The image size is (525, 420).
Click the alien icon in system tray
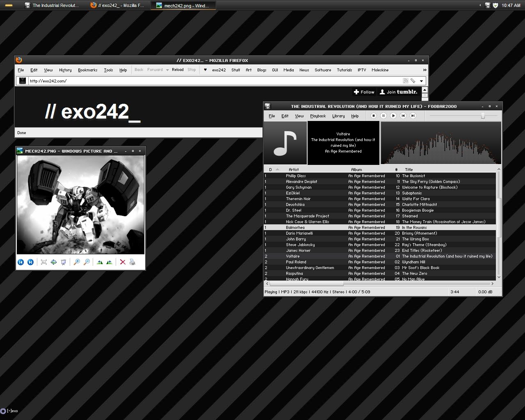[x=488, y=5]
